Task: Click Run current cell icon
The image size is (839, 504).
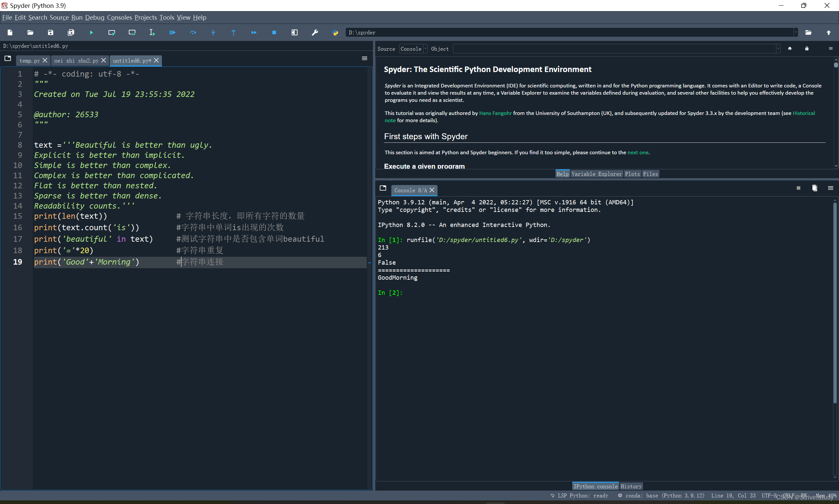Action: pyautogui.click(x=111, y=33)
